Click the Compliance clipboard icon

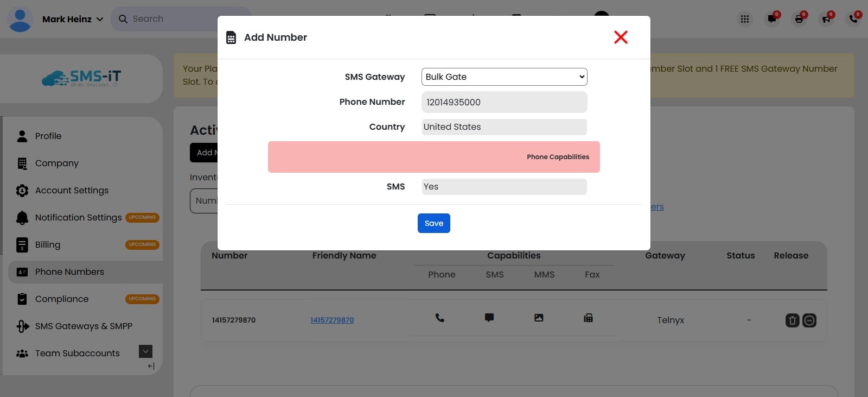22,299
